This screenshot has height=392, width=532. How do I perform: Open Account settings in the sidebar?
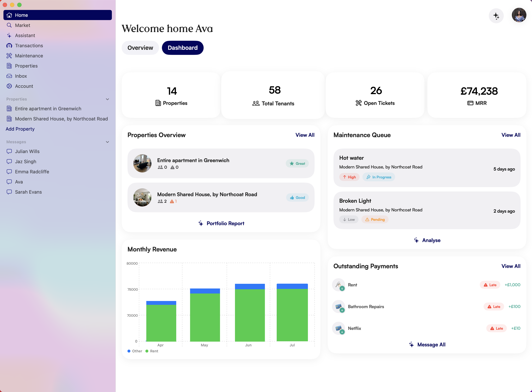(24, 86)
